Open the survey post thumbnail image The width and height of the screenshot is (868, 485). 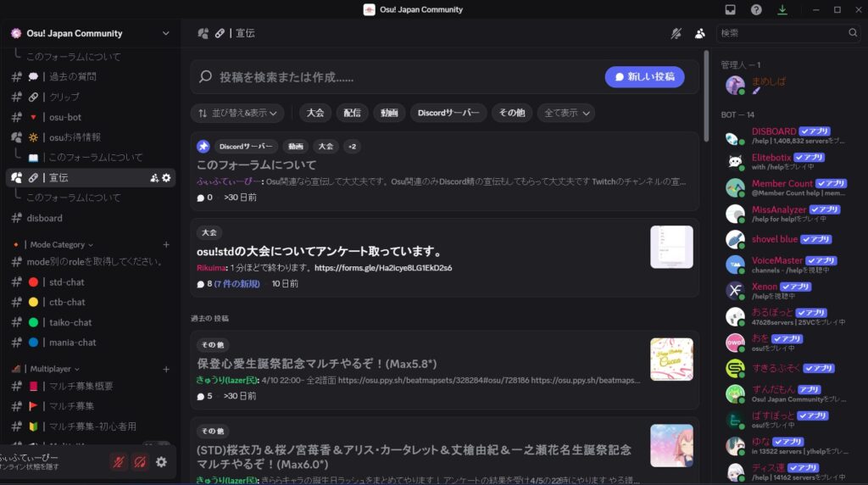click(671, 247)
